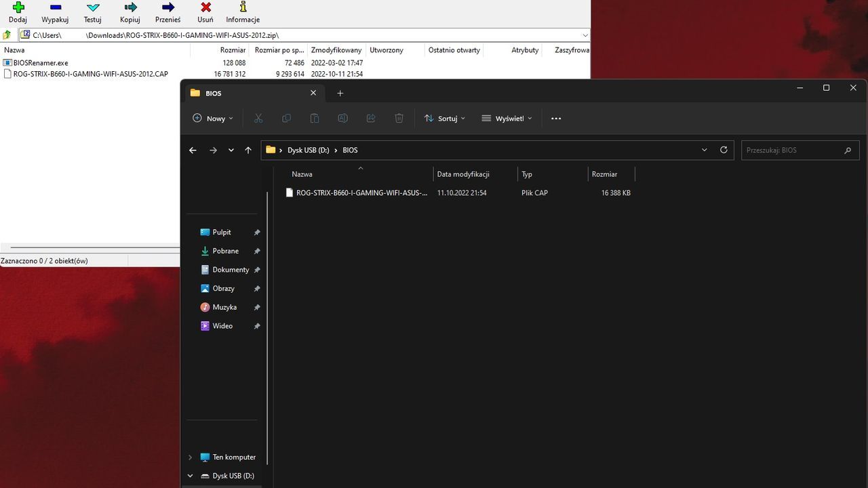Sort 7-Zip list by Rozmiar po sp... column
This screenshot has height=488, width=868.
pyautogui.click(x=279, y=50)
